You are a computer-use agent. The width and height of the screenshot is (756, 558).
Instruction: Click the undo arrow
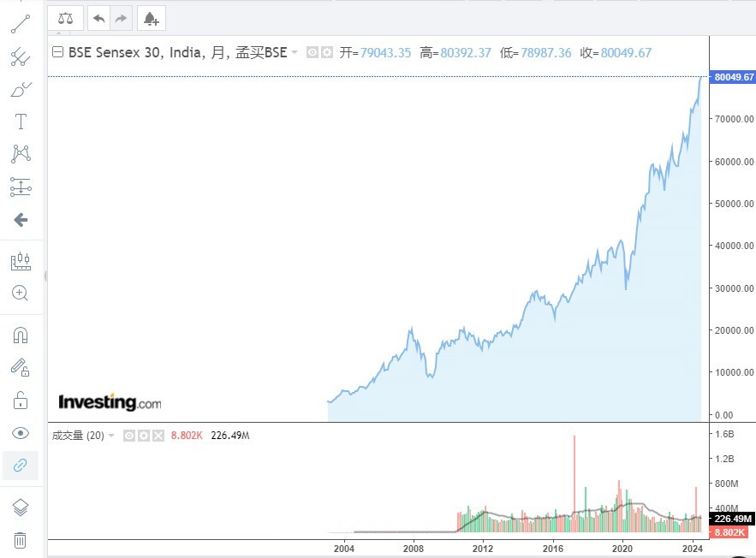point(98,19)
